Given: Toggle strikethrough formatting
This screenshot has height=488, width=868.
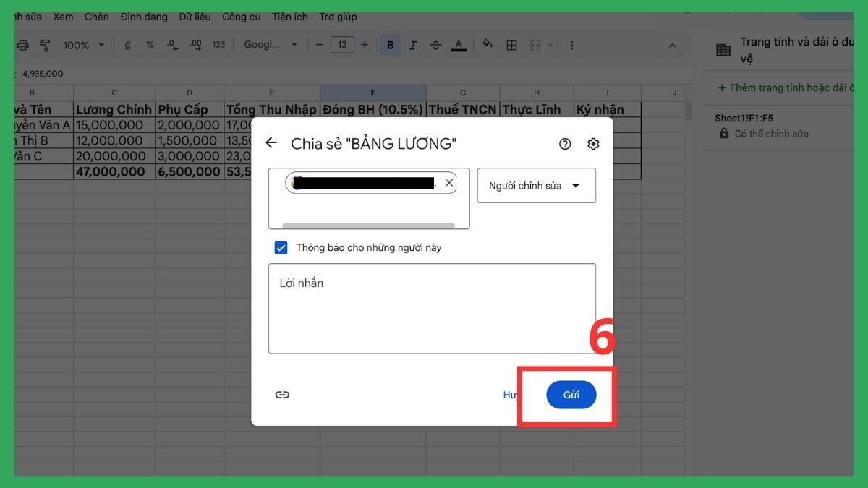Looking at the screenshot, I should (x=435, y=45).
